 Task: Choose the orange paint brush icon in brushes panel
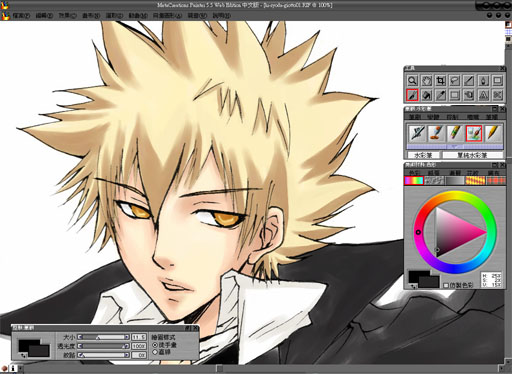click(436, 133)
